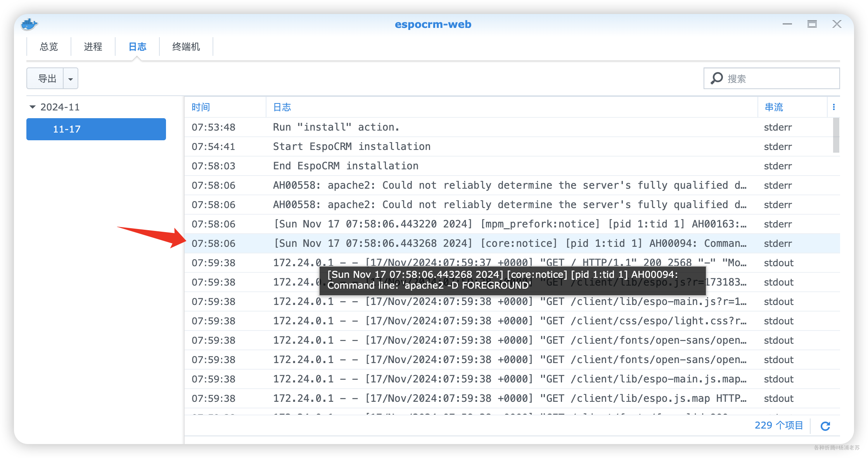Switch to the 进程 tab
The image size is (868, 458).
93,47
